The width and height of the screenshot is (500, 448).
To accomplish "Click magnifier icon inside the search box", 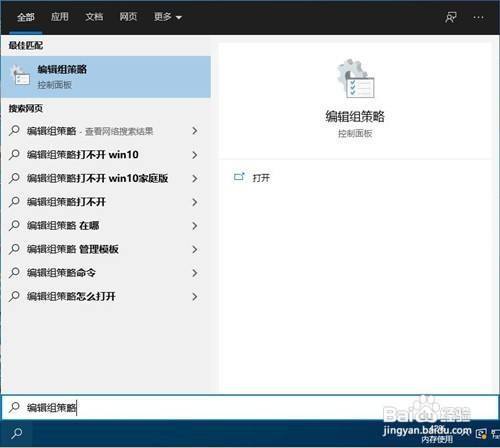I will tap(14, 407).
